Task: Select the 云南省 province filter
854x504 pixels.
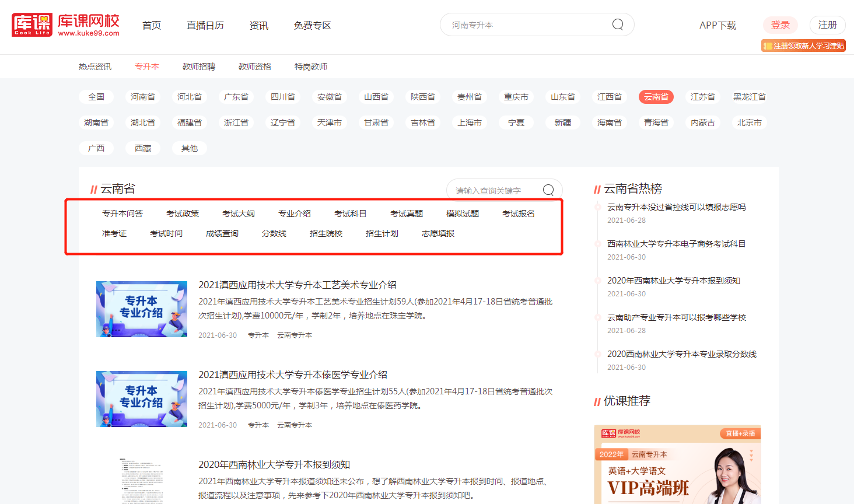Action: (x=656, y=96)
